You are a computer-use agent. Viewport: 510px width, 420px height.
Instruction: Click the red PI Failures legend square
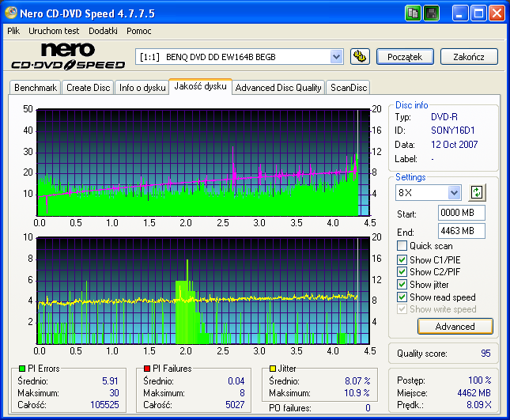(x=147, y=369)
